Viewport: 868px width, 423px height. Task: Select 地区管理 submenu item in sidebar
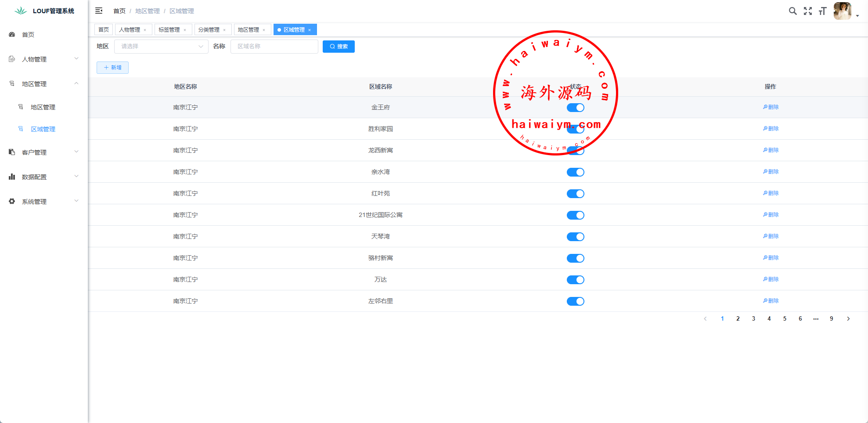tap(43, 107)
